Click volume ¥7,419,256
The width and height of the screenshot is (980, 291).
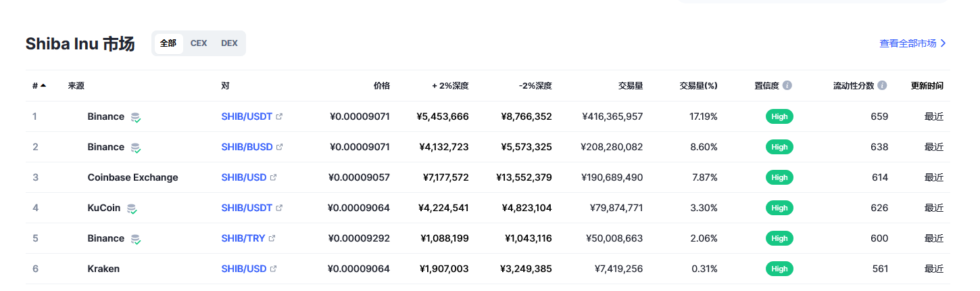[x=618, y=269]
